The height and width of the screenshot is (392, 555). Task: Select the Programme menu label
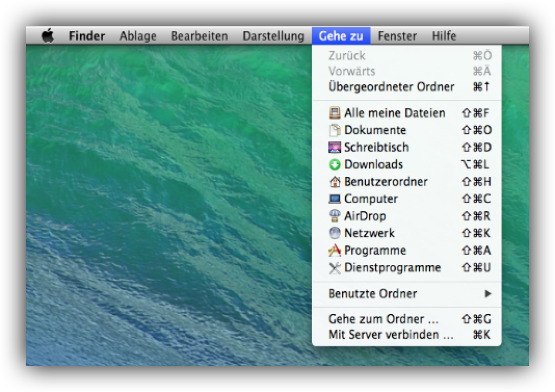(375, 250)
